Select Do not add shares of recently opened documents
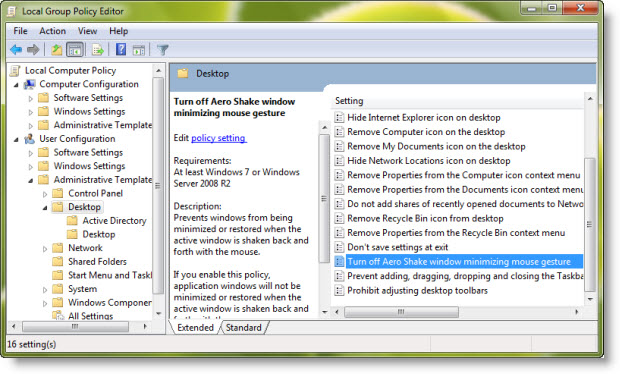This screenshot has height=374, width=620. [465, 204]
